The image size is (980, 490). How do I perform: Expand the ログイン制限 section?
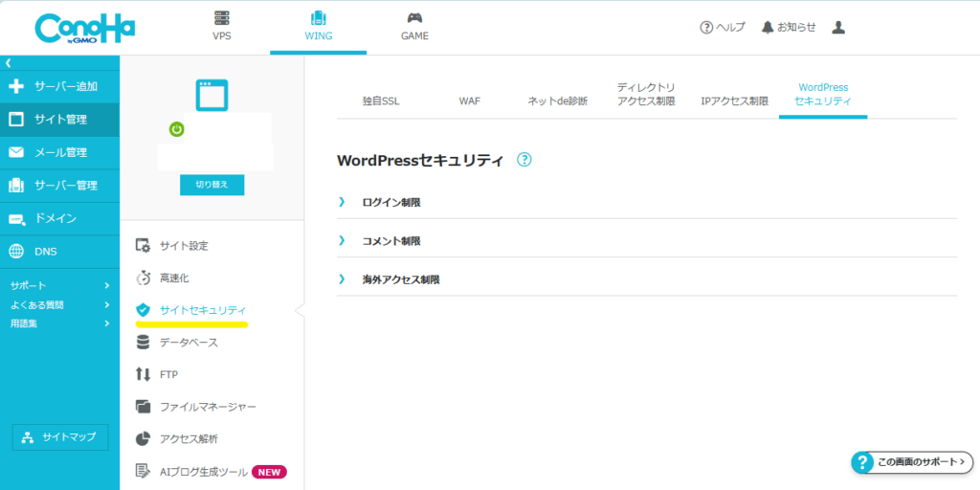(647, 202)
